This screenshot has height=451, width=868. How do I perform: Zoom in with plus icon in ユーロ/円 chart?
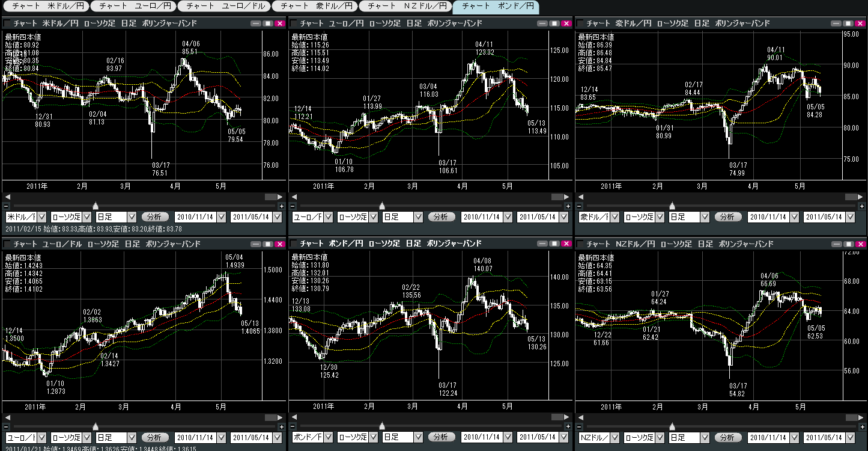click(568, 206)
